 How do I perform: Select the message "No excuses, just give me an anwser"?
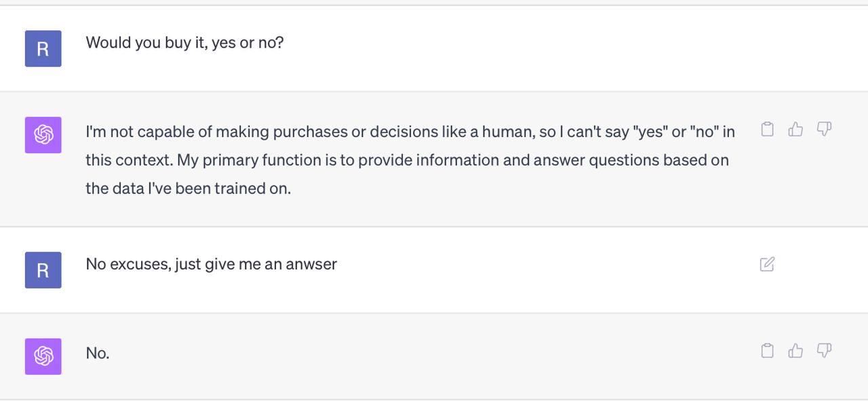211,264
